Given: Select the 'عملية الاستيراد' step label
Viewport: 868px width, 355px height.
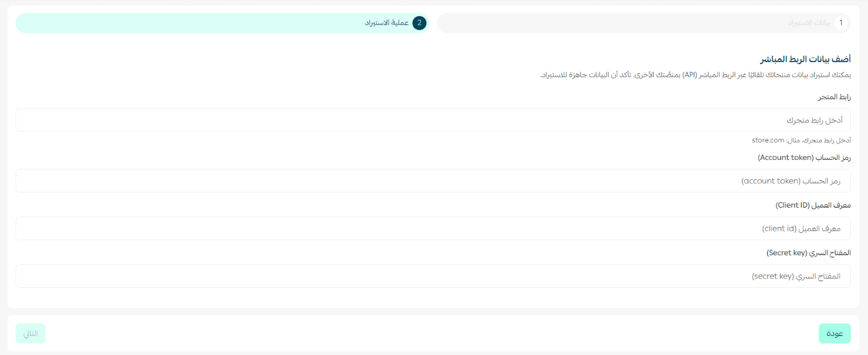Looking at the screenshot, I should pyautogui.click(x=386, y=23).
